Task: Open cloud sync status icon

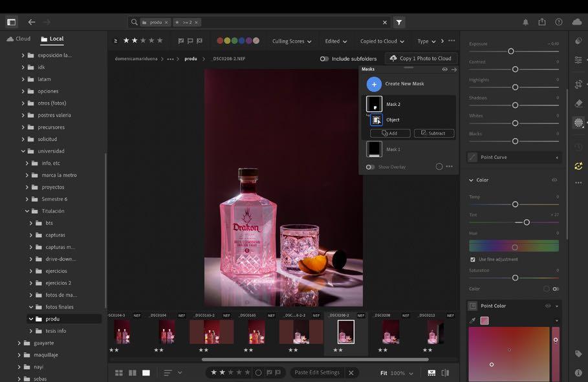Action: (x=577, y=22)
